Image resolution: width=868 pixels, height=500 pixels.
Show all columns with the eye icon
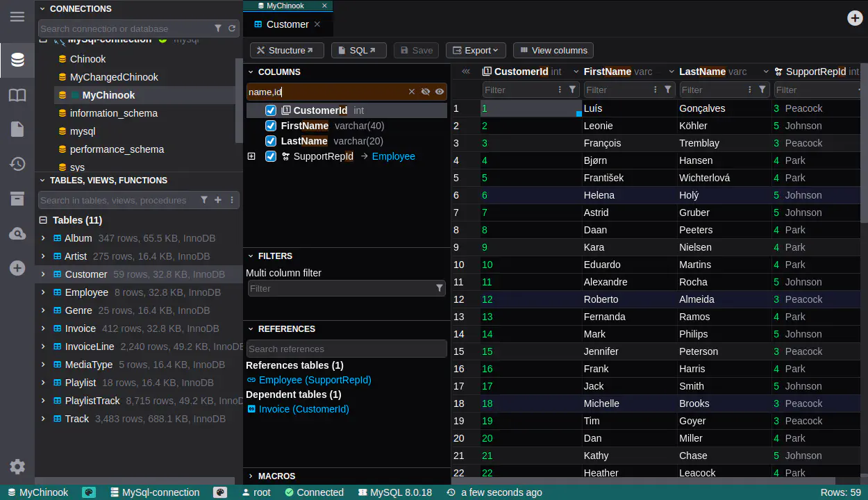click(x=440, y=92)
